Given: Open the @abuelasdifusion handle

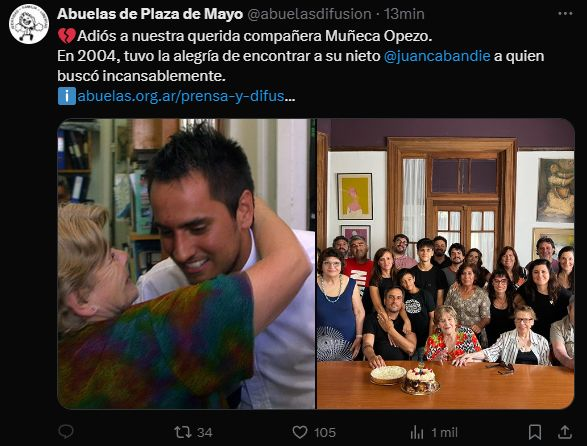Looking at the screenshot, I should tap(309, 14).
